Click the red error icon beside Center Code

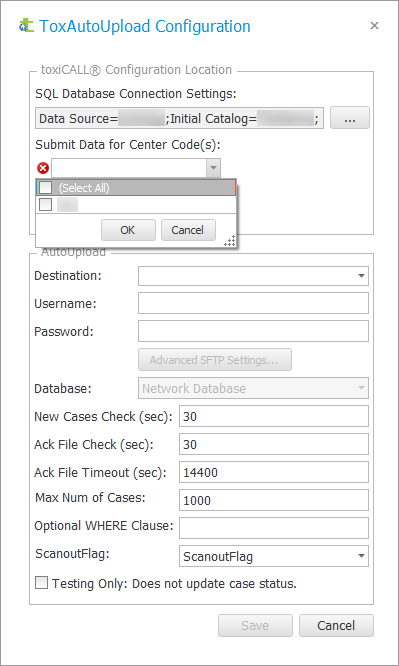43,169
